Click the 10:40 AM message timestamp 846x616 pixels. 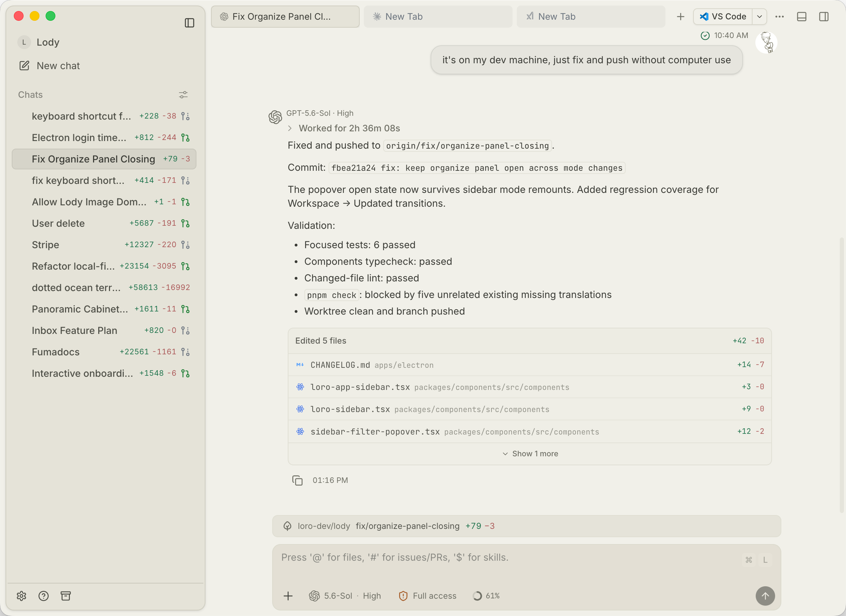pyautogui.click(x=731, y=35)
